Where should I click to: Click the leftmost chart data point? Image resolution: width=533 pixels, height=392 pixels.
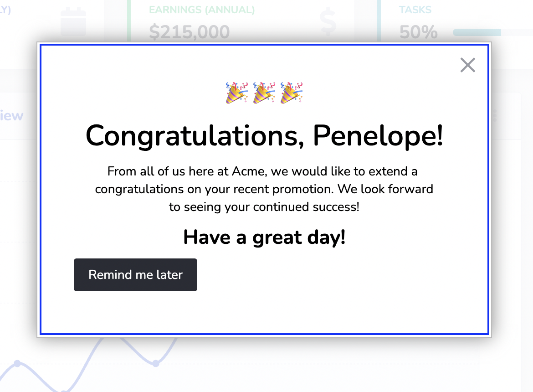coord(17,363)
